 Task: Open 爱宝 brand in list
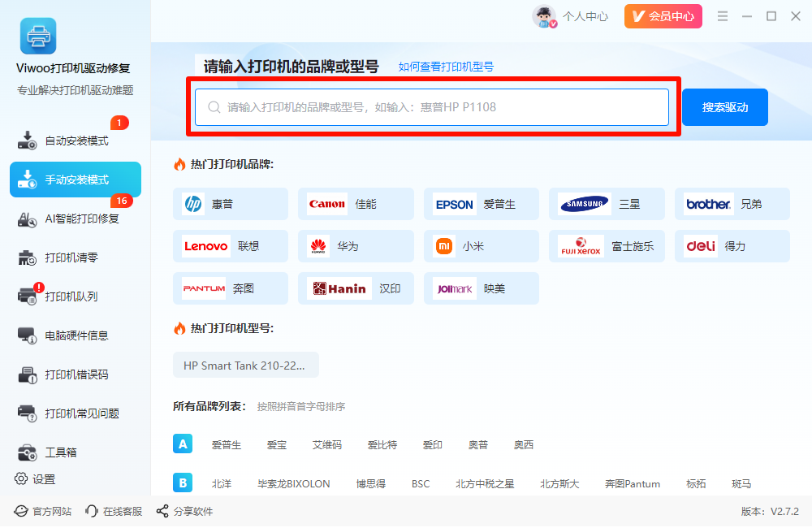click(277, 444)
